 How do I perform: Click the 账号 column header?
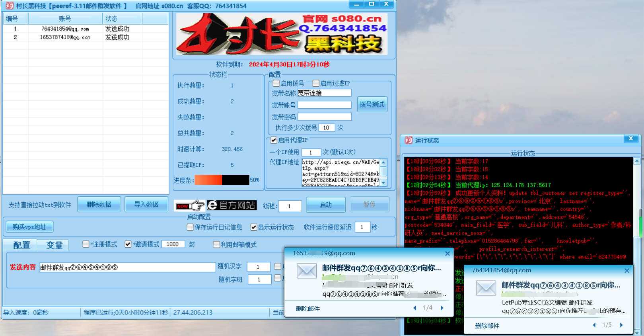65,19
